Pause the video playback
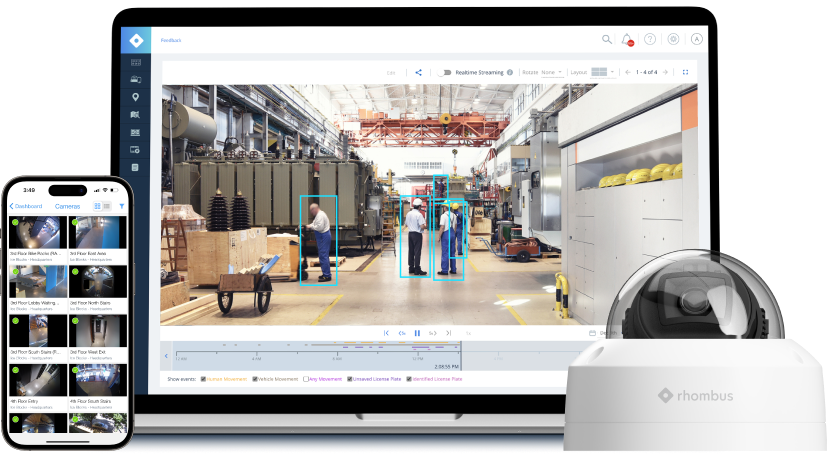This screenshot has width=827, height=454. tap(417, 333)
